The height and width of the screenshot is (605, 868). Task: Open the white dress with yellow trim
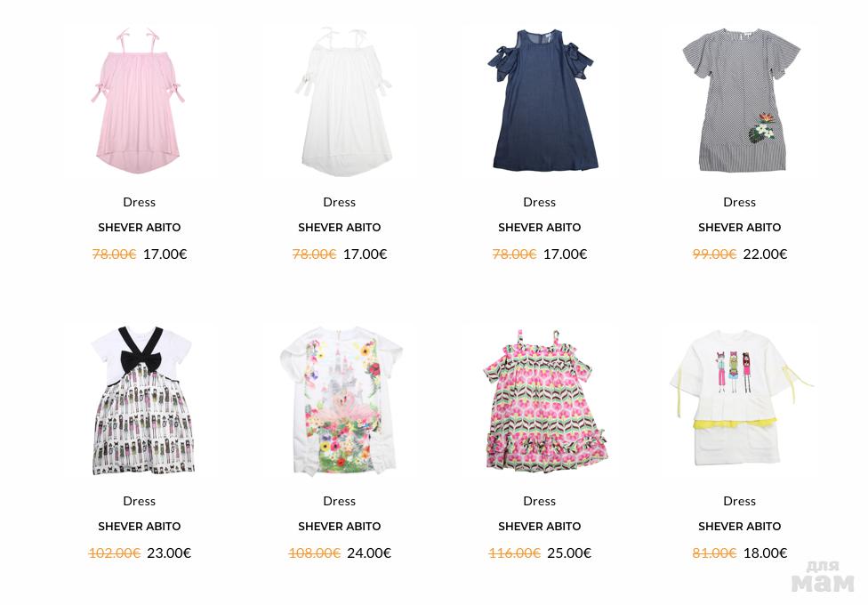pyautogui.click(x=741, y=398)
